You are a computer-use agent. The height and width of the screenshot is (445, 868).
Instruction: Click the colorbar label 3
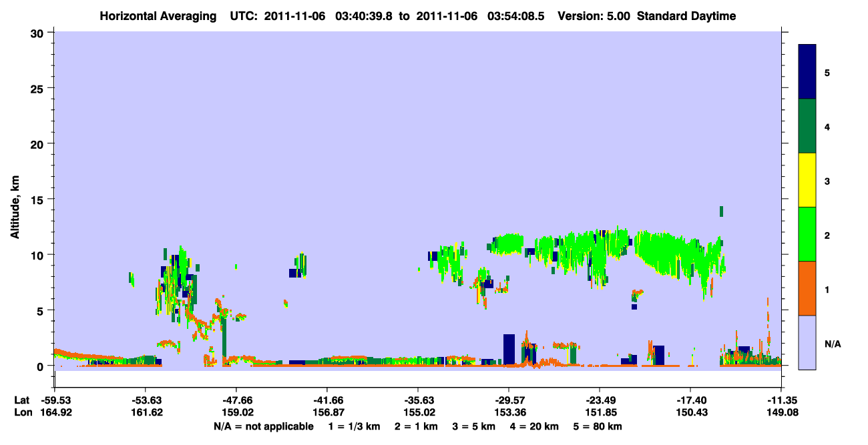point(827,181)
